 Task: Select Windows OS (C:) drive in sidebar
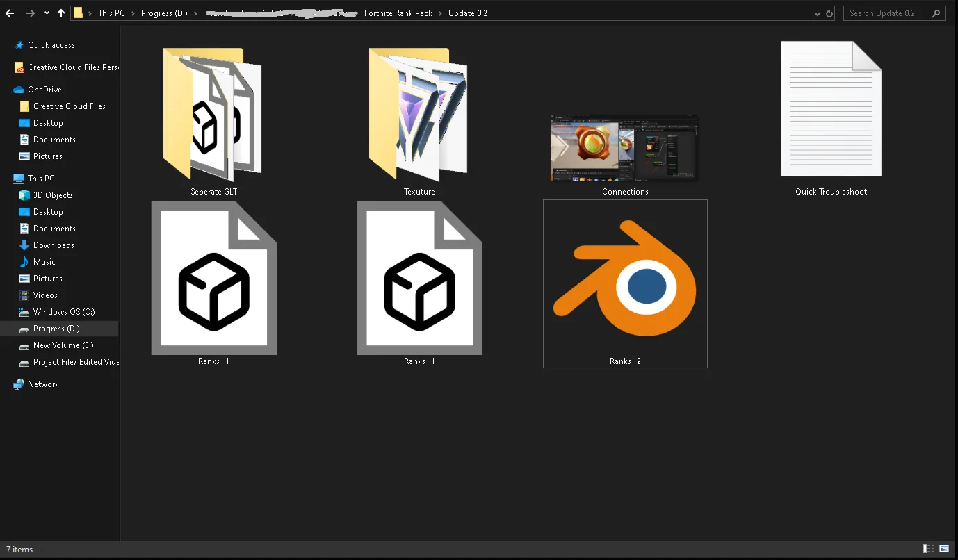(x=63, y=312)
